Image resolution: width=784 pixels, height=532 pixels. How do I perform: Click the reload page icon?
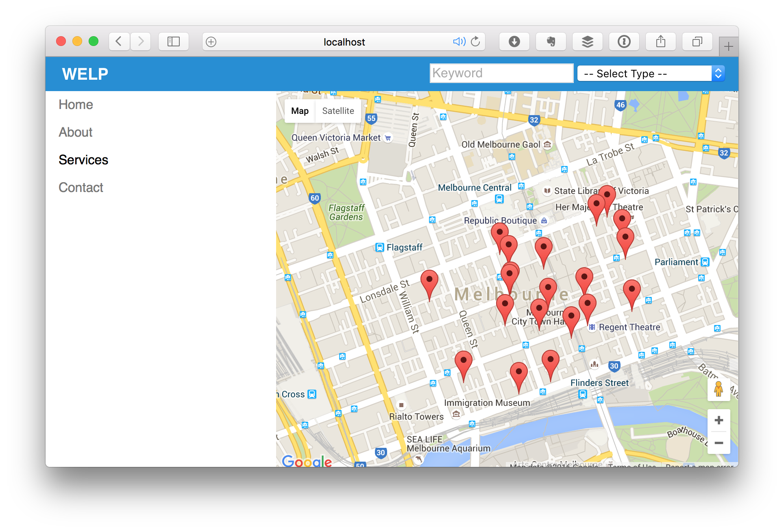point(475,41)
